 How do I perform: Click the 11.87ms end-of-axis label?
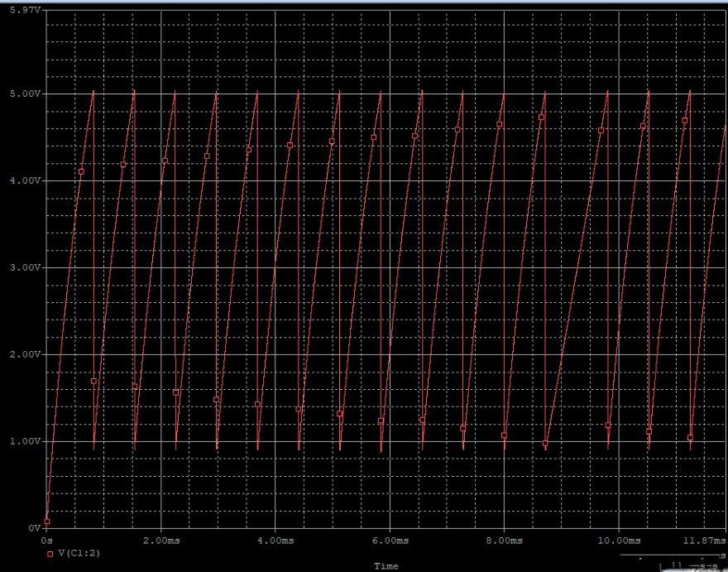click(x=702, y=540)
